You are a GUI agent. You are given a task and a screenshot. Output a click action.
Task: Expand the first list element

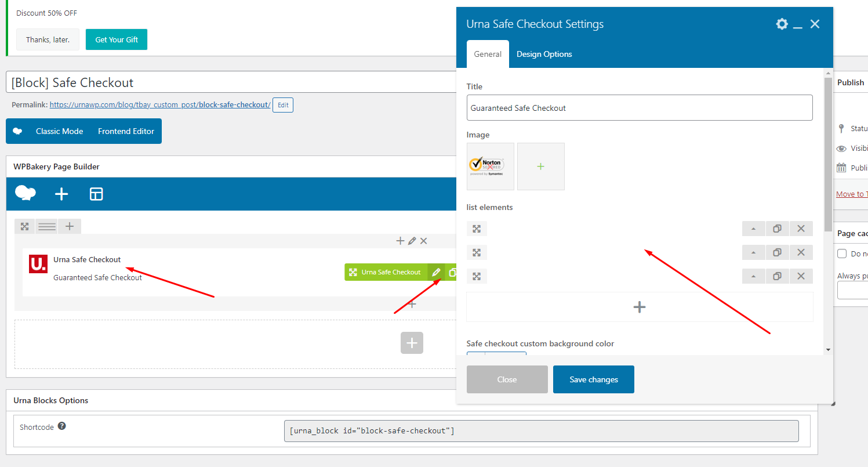754,229
